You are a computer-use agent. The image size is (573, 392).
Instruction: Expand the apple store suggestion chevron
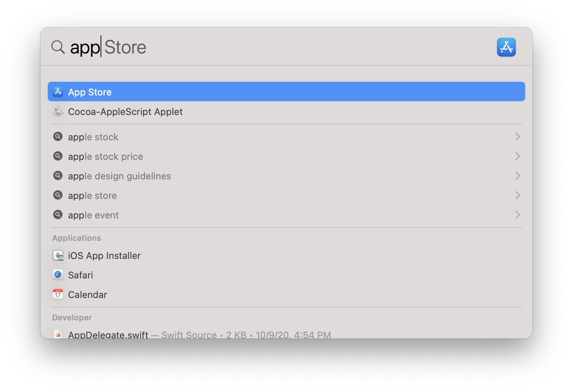517,195
